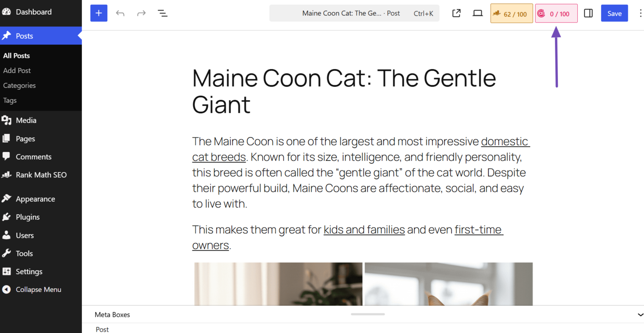View post in new tab icon
The image size is (644, 333).
tap(456, 13)
